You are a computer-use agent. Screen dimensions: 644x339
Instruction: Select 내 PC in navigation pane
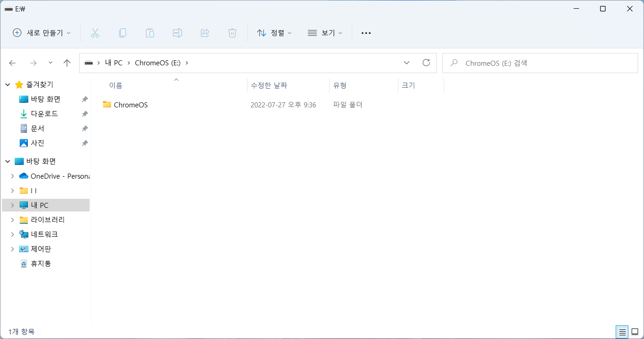click(40, 205)
